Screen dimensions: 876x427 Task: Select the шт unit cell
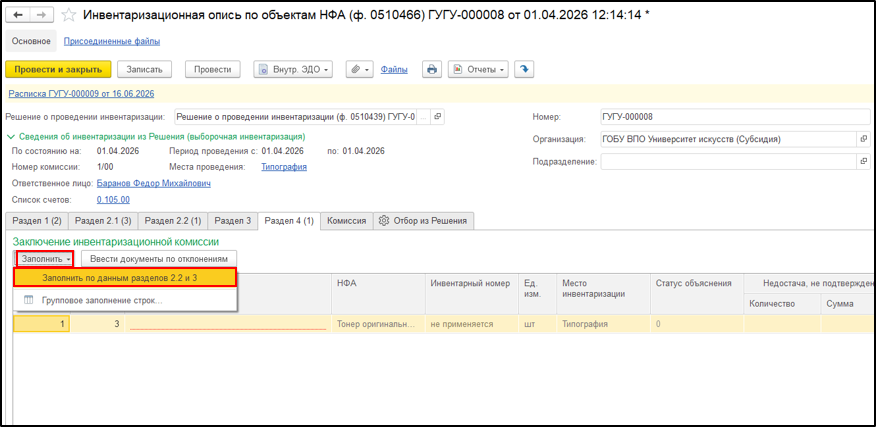(537, 324)
